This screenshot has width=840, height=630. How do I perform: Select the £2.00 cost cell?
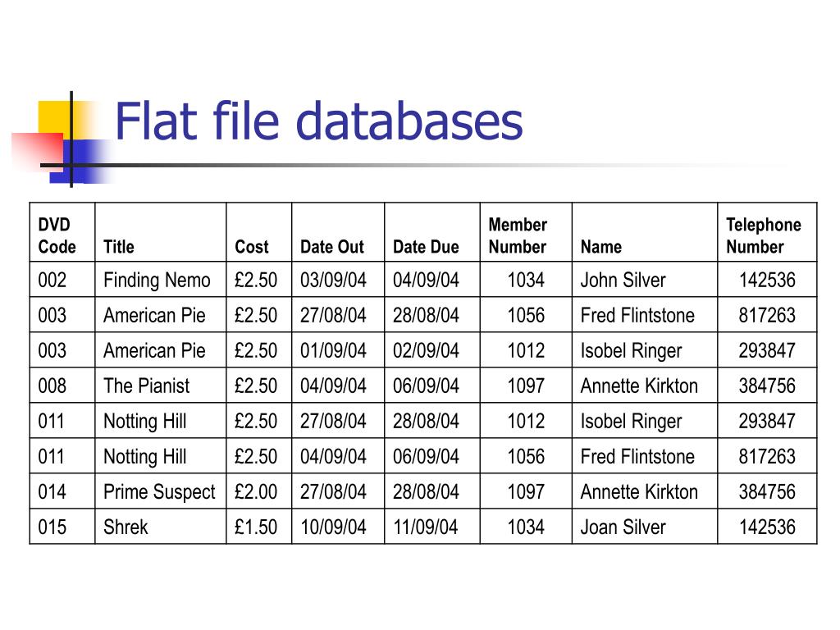point(258,491)
